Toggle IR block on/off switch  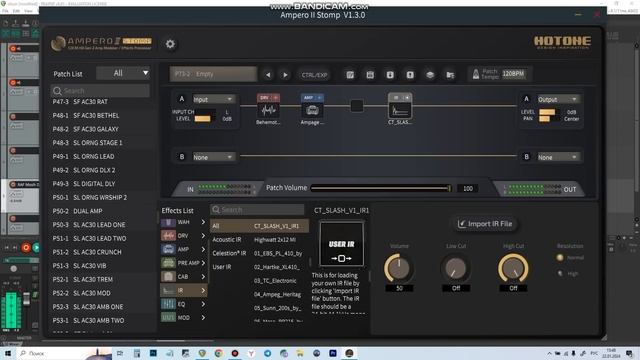coord(407,98)
